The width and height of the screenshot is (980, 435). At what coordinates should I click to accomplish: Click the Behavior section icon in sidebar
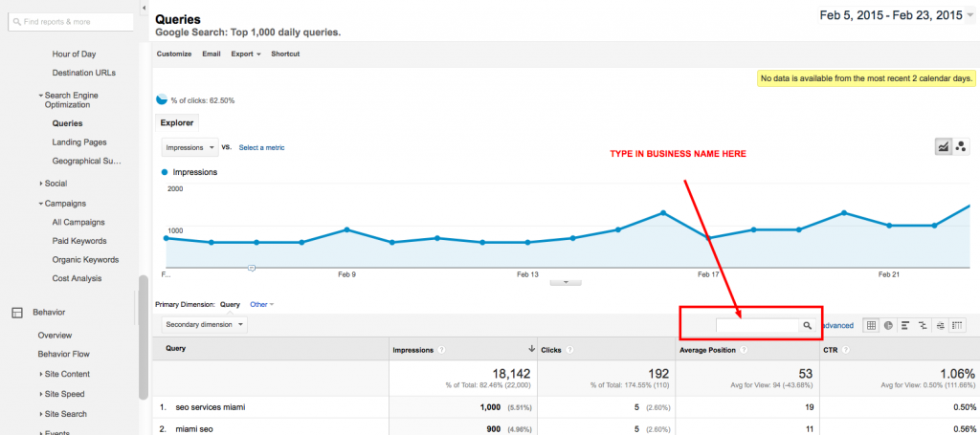pos(17,312)
